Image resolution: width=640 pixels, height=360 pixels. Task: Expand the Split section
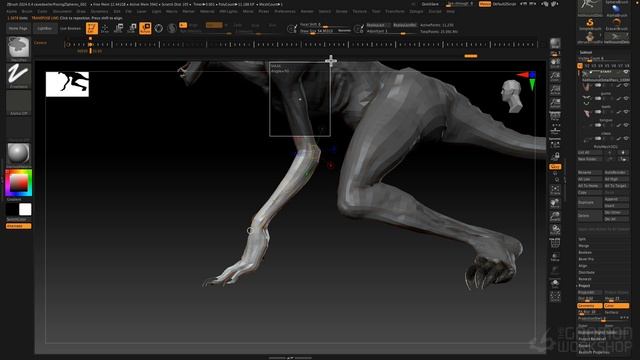pyautogui.click(x=582, y=239)
